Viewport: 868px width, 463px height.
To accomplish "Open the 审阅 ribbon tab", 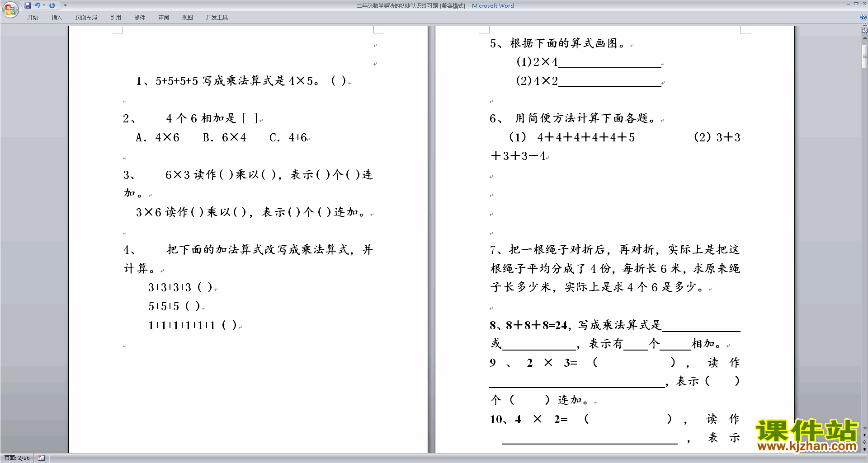I will click(164, 18).
